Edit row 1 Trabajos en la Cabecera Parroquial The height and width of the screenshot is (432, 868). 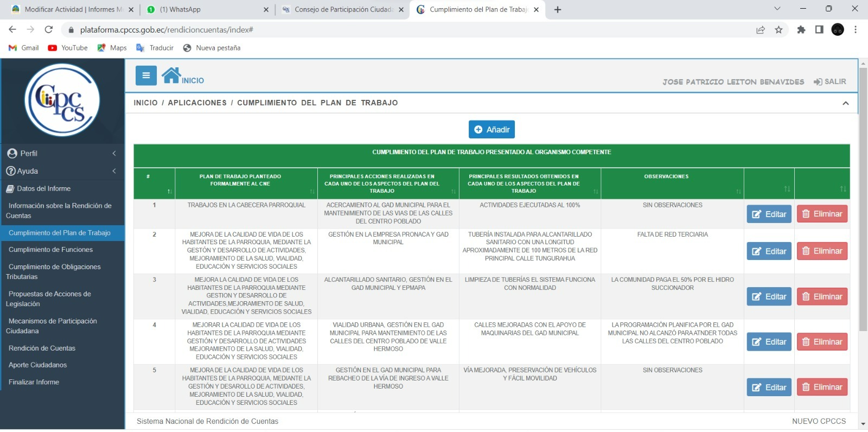[x=769, y=214]
